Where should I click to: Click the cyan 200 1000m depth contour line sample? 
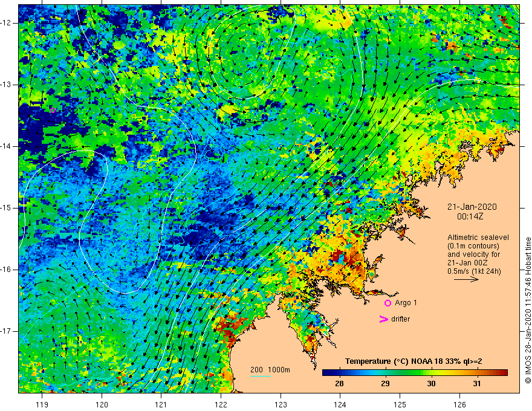(261, 376)
